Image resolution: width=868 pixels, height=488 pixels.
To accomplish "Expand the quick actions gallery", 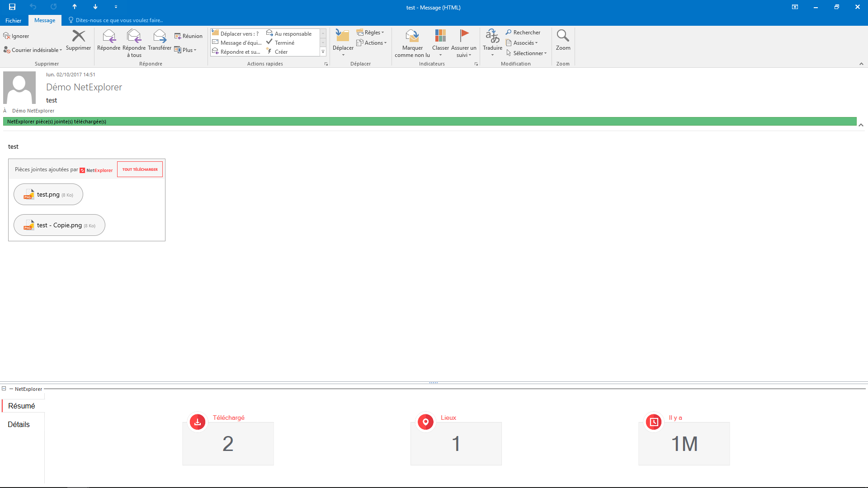I will [x=323, y=52].
